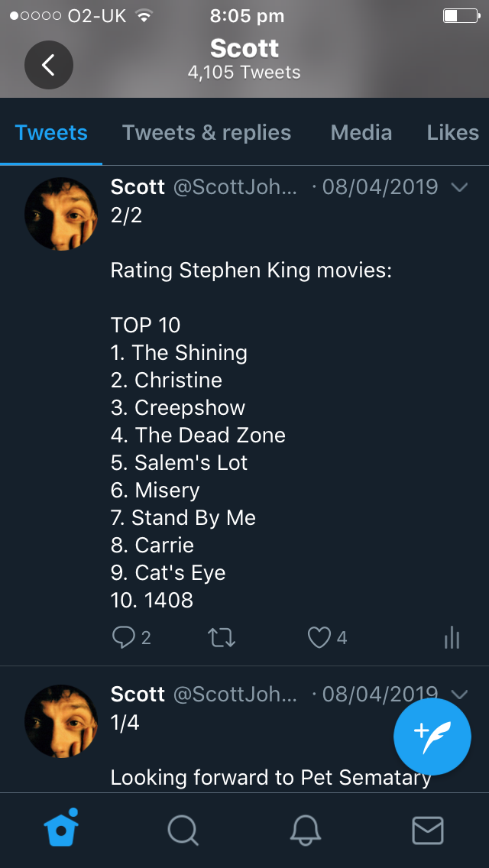Open the Search tab icon
This screenshot has height=868, width=489.
pos(183,830)
